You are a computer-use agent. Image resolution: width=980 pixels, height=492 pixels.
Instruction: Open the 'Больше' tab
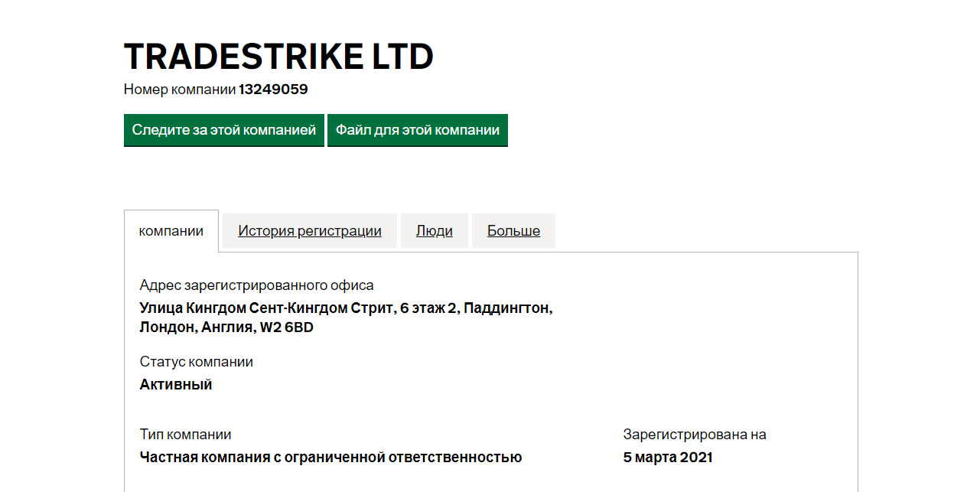tap(513, 231)
